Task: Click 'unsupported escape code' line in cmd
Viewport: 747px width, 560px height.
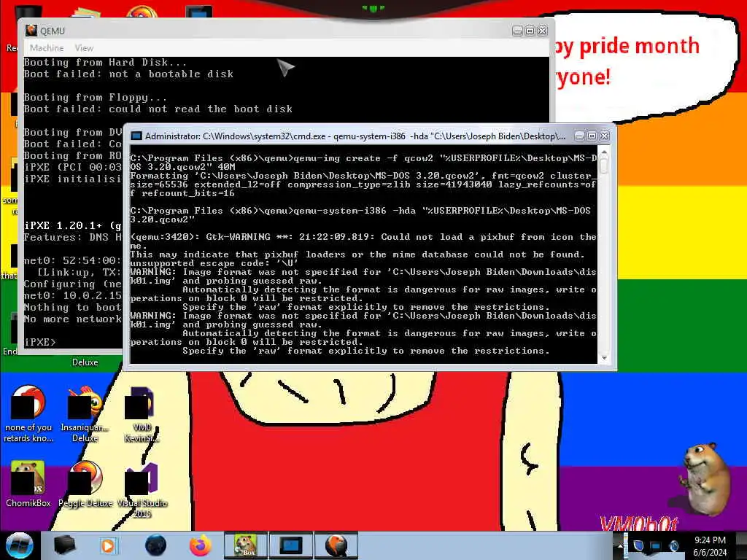Action: (214, 262)
